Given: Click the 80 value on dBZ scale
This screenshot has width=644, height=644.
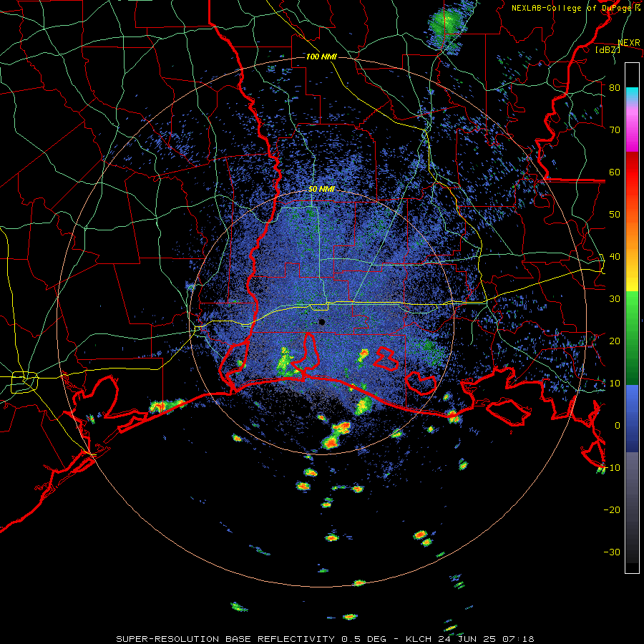Looking at the screenshot, I should 615,87.
